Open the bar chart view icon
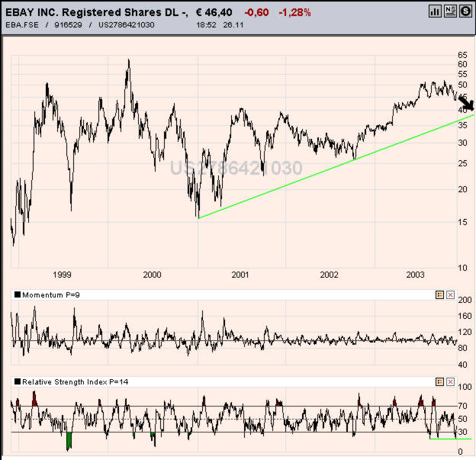This screenshot has height=460, width=476. point(435,11)
